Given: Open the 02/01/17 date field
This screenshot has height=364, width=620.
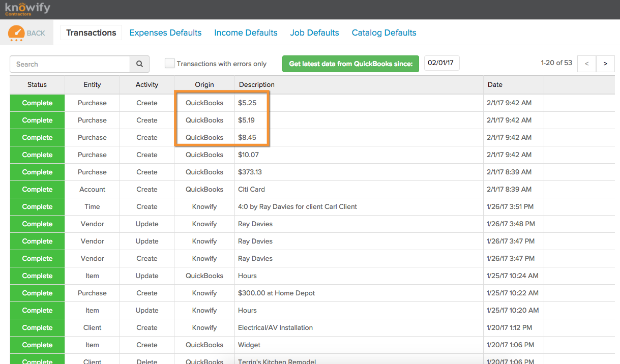Looking at the screenshot, I should [441, 63].
